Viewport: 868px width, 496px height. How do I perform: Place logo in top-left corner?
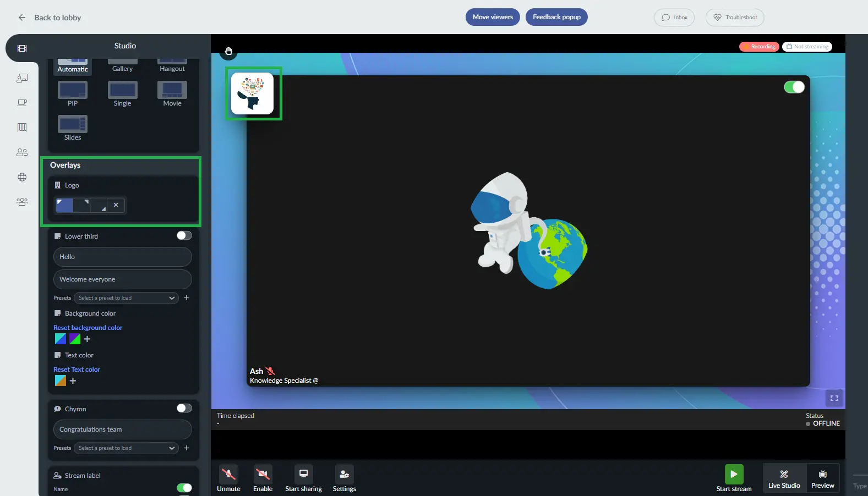point(64,205)
